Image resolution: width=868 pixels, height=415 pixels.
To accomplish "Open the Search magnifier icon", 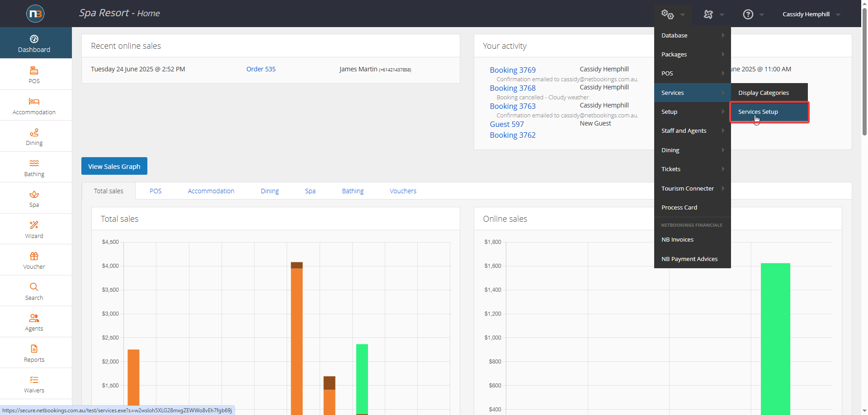I will [34, 287].
